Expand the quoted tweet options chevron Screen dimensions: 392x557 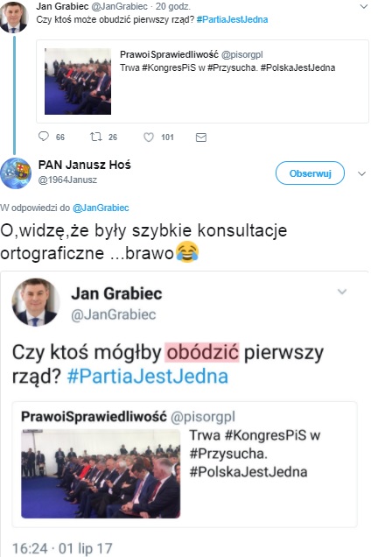[x=342, y=292]
